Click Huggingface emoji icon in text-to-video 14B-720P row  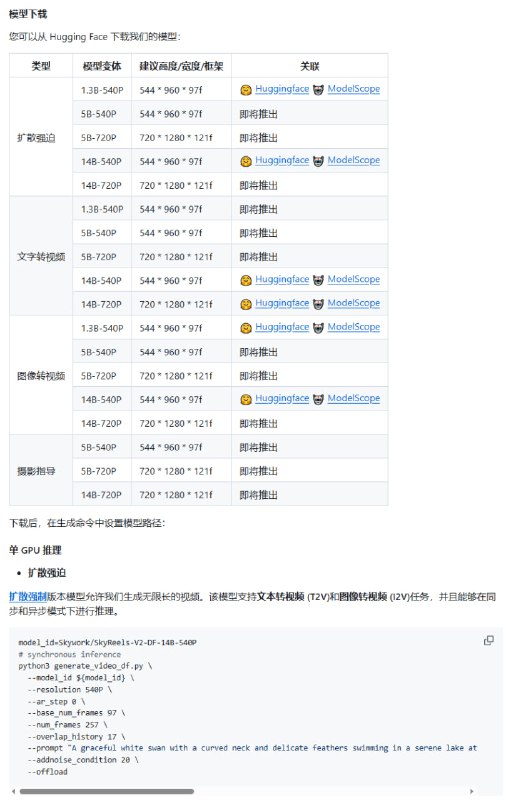[246, 304]
